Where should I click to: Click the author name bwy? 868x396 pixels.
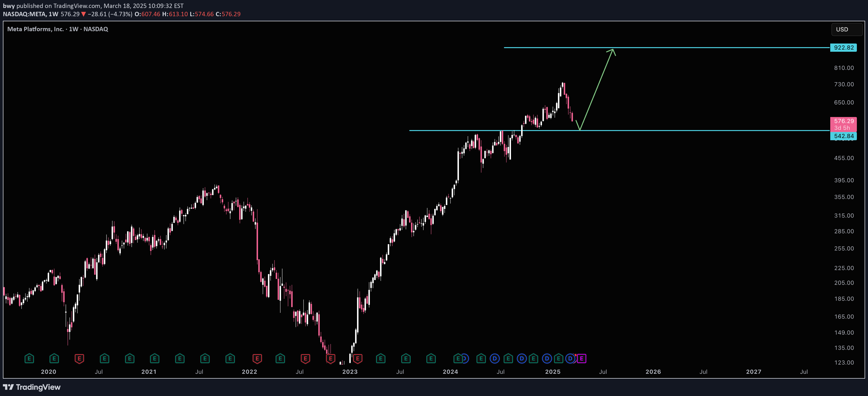pyautogui.click(x=9, y=6)
